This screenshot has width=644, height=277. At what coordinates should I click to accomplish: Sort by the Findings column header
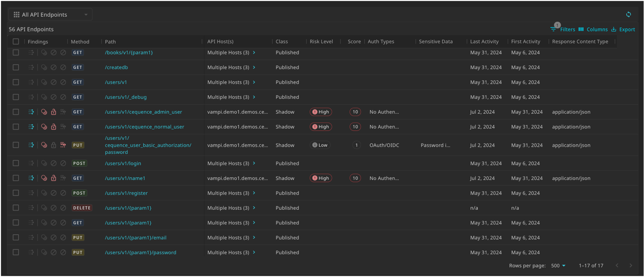point(38,42)
